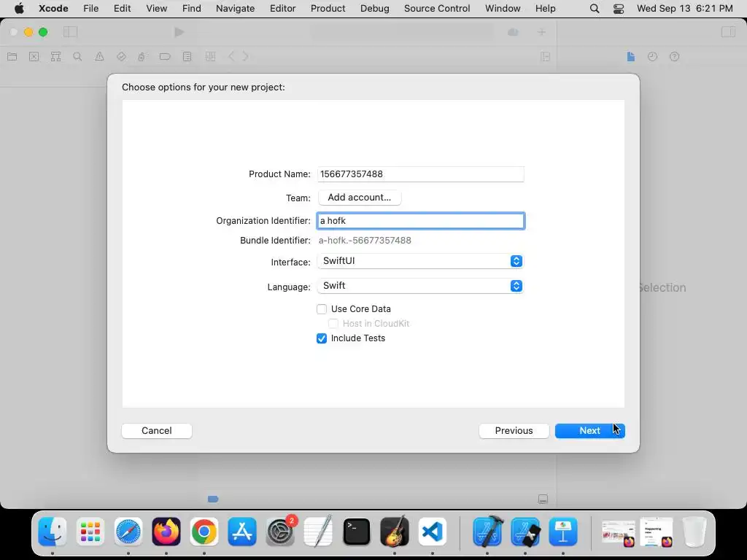The width and height of the screenshot is (747, 560).
Task: Open Launchpad from the Dock
Action: tap(90, 532)
